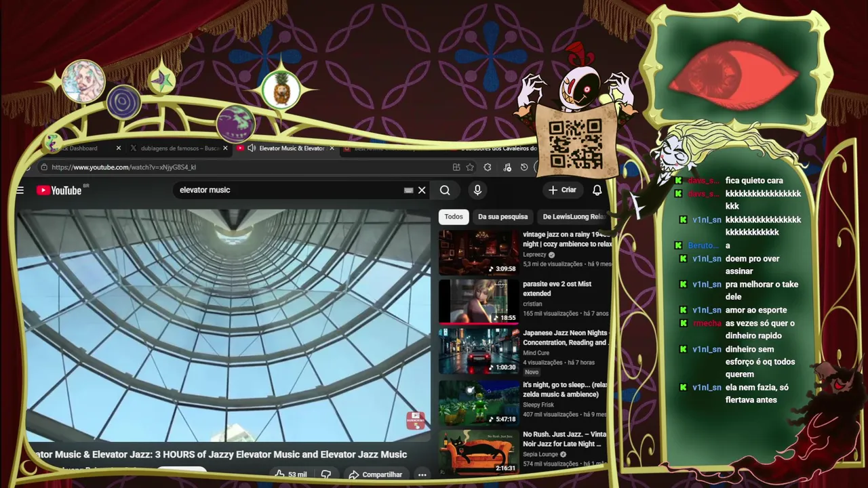868x488 pixels.
Task: Open 'it's night, go to sleep' thumbnail
Action: (478, 403)
